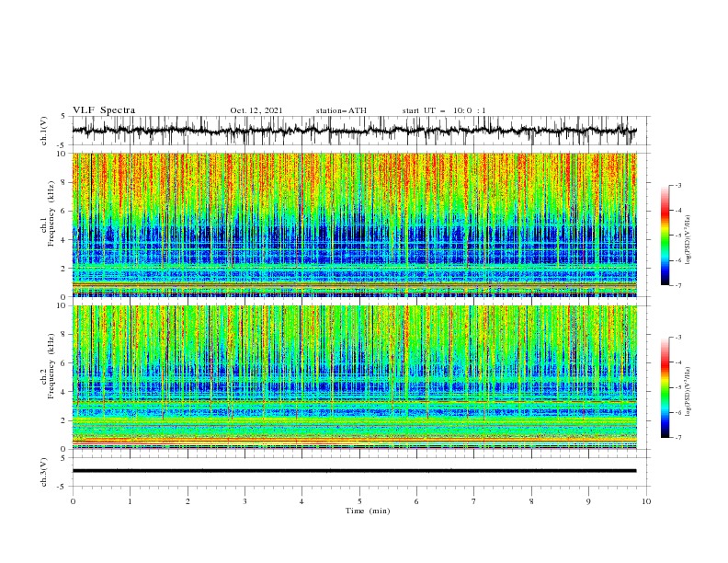The width and height of the screenshot is (728, 563).
Task: Click the "5" volt tick on ch.3(V) axis
Action: [x=64, y=458]
